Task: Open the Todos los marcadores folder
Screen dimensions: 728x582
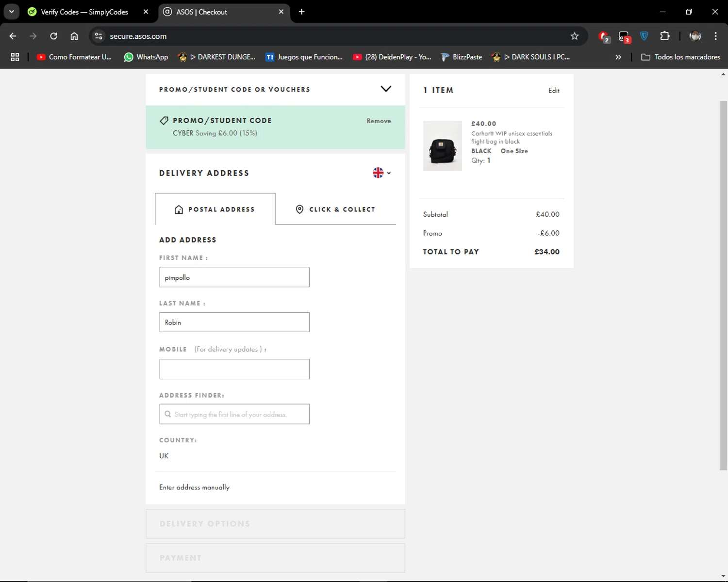Action: (x=680, y=57)
